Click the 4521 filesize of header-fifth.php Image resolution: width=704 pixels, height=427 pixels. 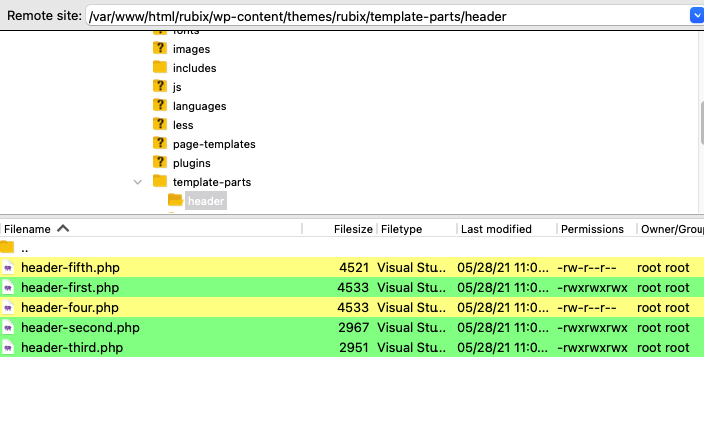coord(354,268)
